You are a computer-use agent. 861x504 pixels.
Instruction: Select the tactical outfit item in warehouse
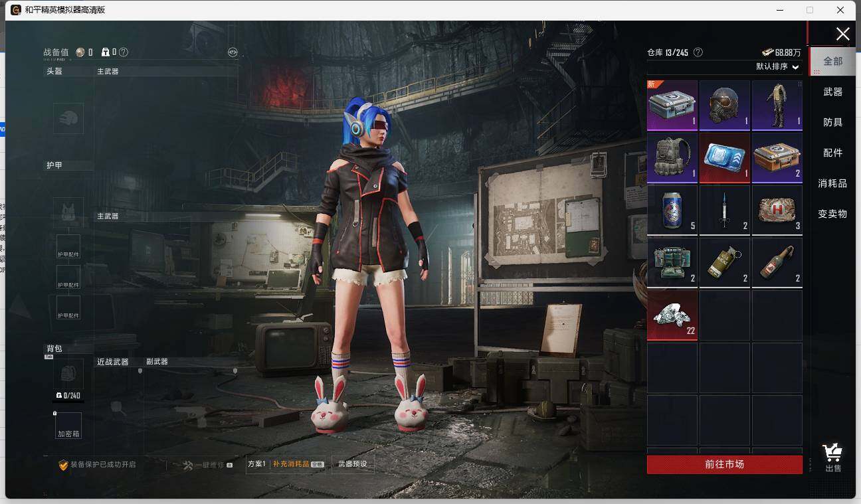pyautogui.click(x=777, y=105)
